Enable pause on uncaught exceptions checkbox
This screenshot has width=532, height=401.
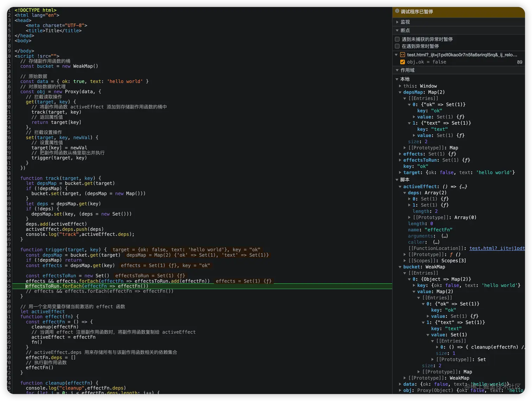click(x=397, y=39)
